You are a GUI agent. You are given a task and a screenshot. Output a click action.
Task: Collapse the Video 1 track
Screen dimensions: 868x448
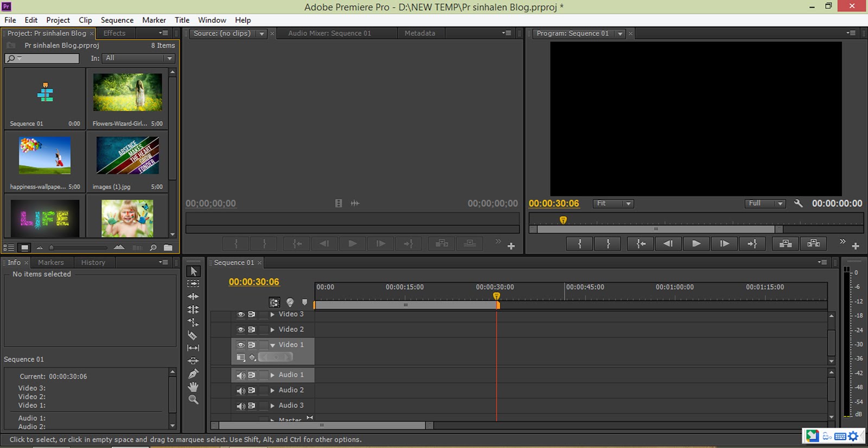[272, 345]
